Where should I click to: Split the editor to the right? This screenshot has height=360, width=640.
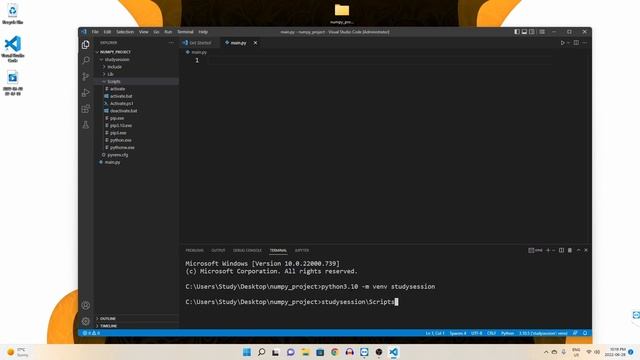coord(576,43)
